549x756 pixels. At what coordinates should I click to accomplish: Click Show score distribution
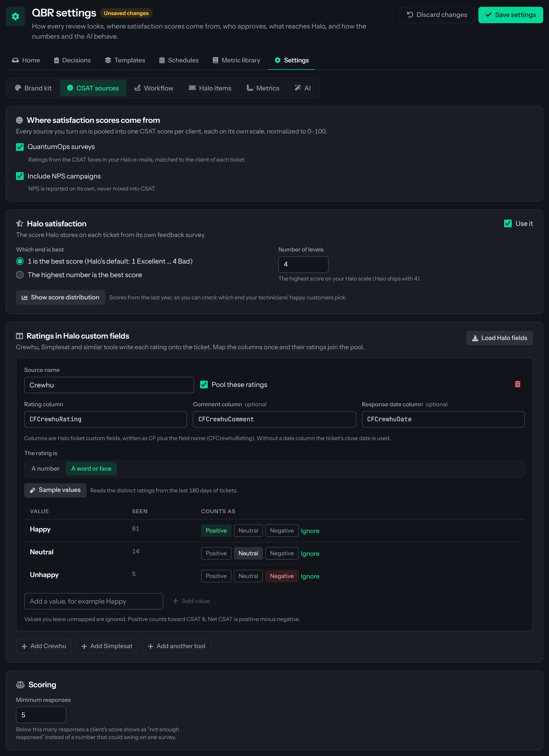coord(61,297)
